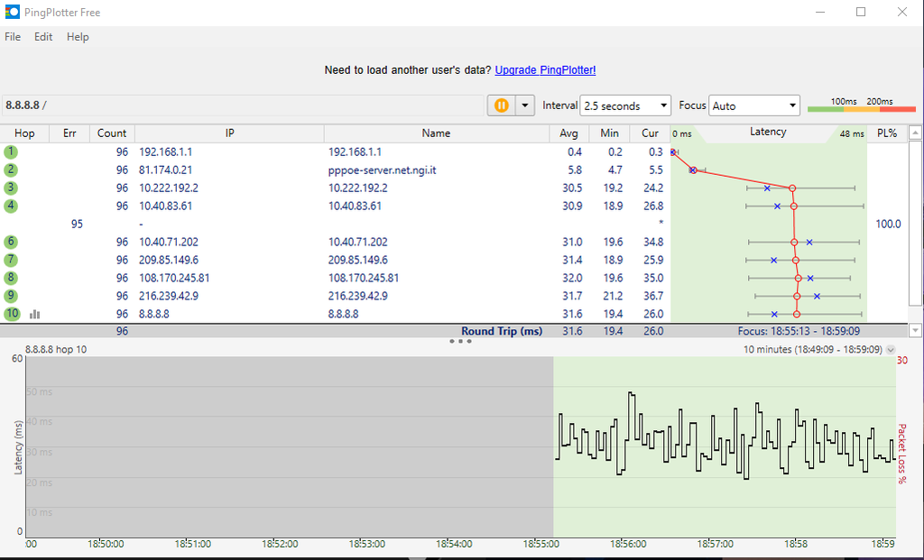Toggle the timeline graph icon for hop 10
This screenshot has width=924, height=560.
click(x=35, y=315)
